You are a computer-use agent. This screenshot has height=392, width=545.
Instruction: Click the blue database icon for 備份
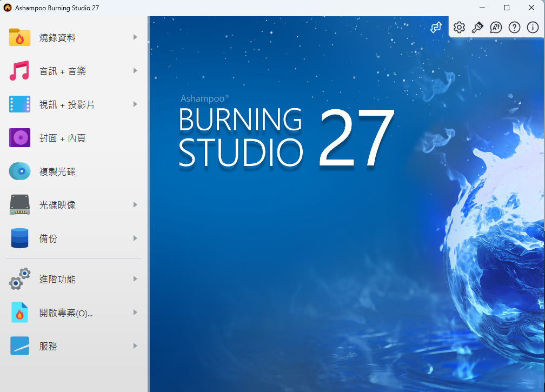19,238
